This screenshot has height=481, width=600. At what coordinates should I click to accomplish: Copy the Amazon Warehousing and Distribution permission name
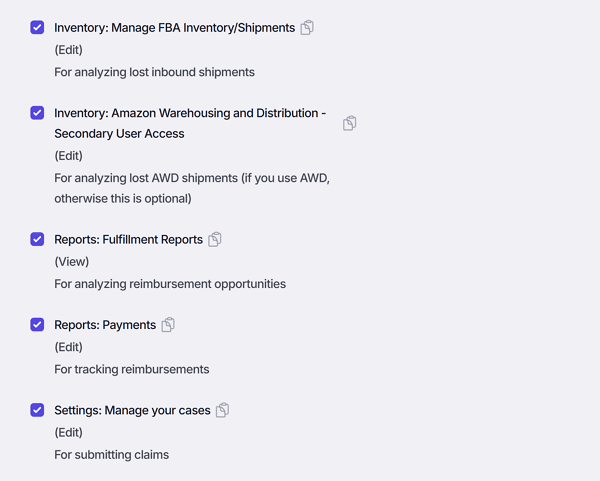coord(349,123)
